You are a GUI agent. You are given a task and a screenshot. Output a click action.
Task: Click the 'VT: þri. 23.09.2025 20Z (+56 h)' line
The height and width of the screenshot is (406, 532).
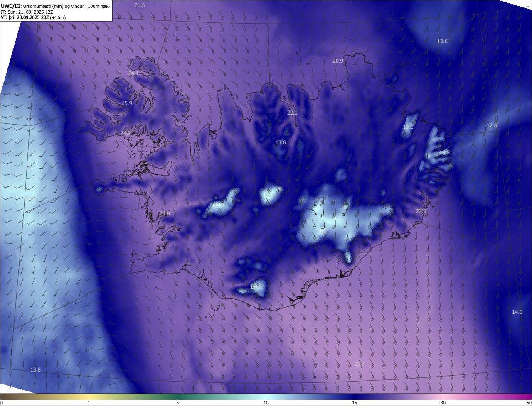(33, 17)
